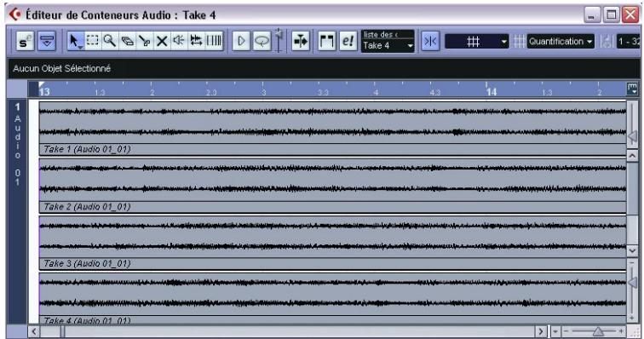Open the snap type grid dropdown
The height and width of the screenshot is (339, 644).
tap(477, 42)
